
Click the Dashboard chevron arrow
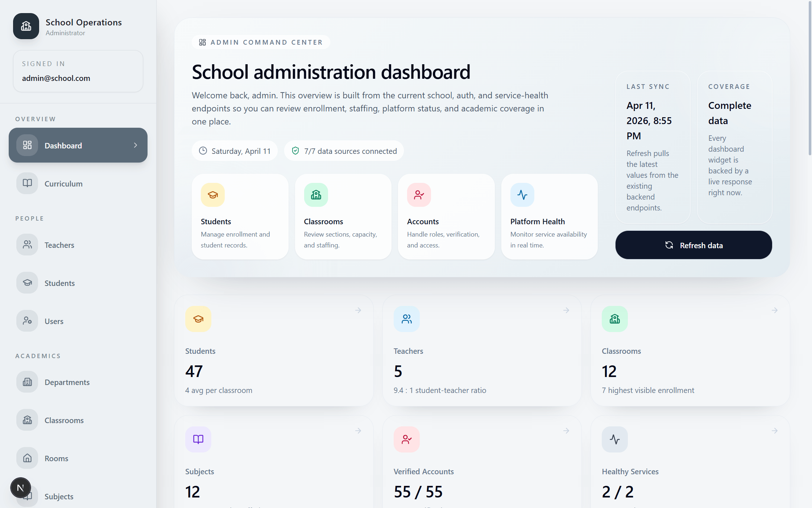[x=136, y=145]
